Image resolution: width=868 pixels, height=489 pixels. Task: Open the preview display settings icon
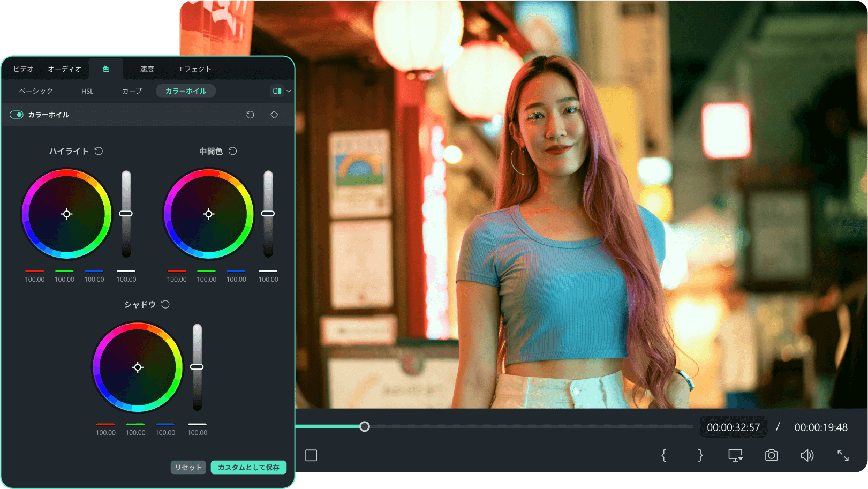736,455
